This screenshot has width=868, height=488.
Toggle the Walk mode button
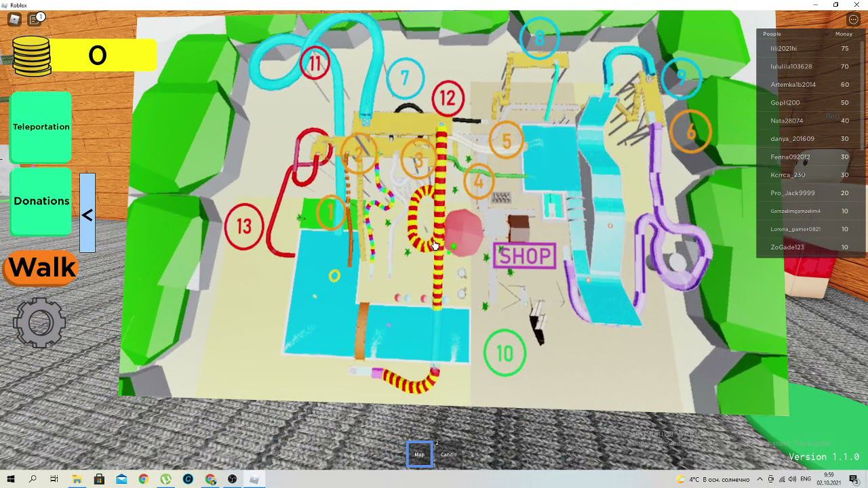[41, 268]
